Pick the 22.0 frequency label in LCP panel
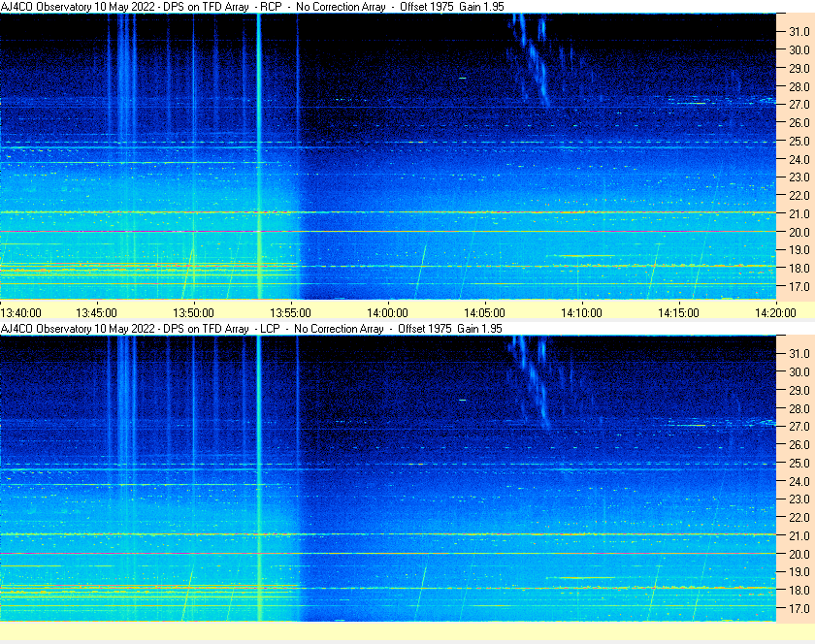The width and height of the screenshot is (815, 644). 799,518
